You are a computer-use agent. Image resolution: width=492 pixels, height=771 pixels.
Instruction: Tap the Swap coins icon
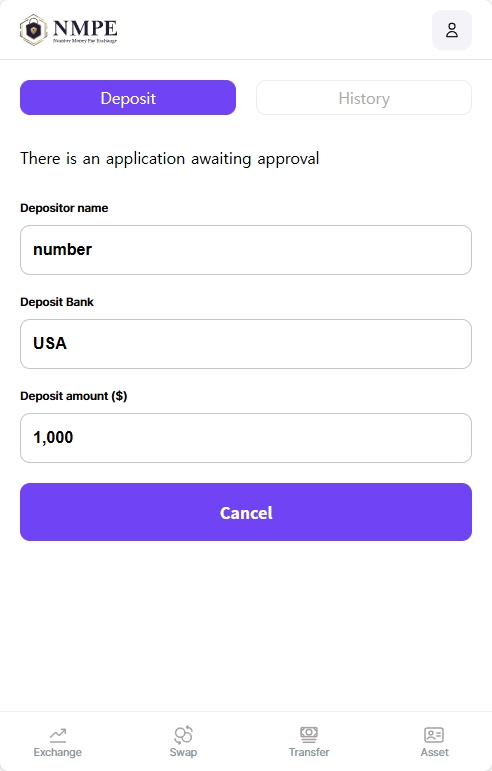coord(183,735)
